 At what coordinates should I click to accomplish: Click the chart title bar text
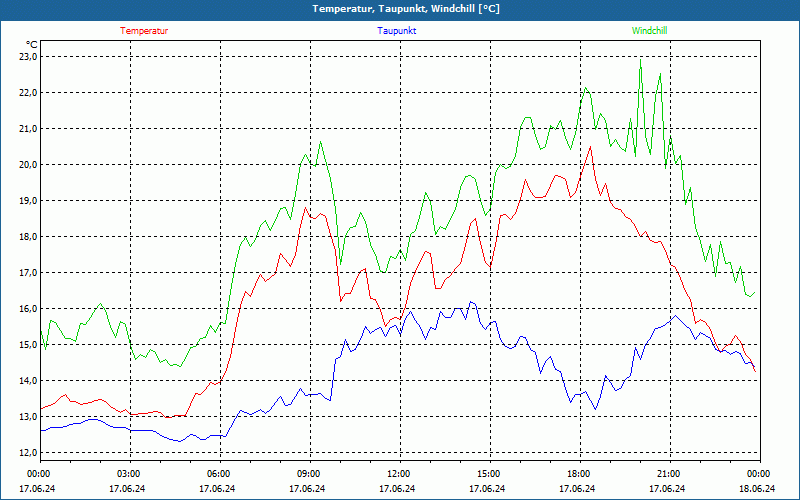(399, 9)
